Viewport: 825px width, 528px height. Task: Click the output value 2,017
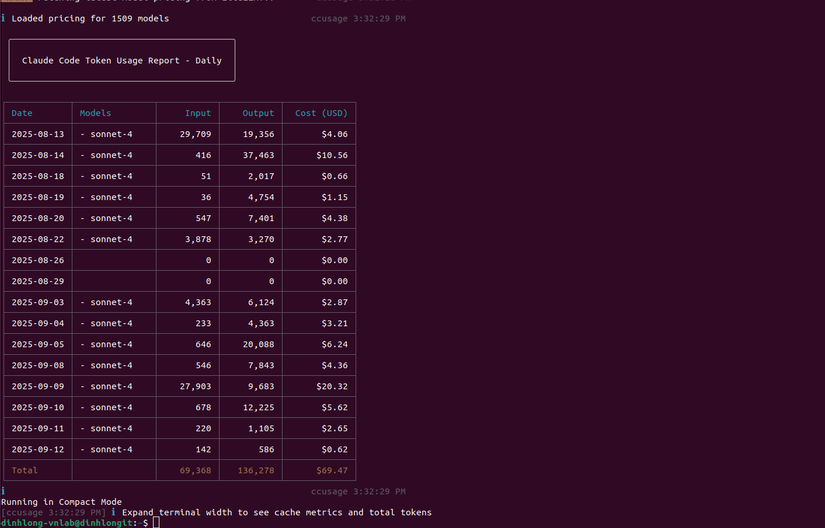point(261,176)
